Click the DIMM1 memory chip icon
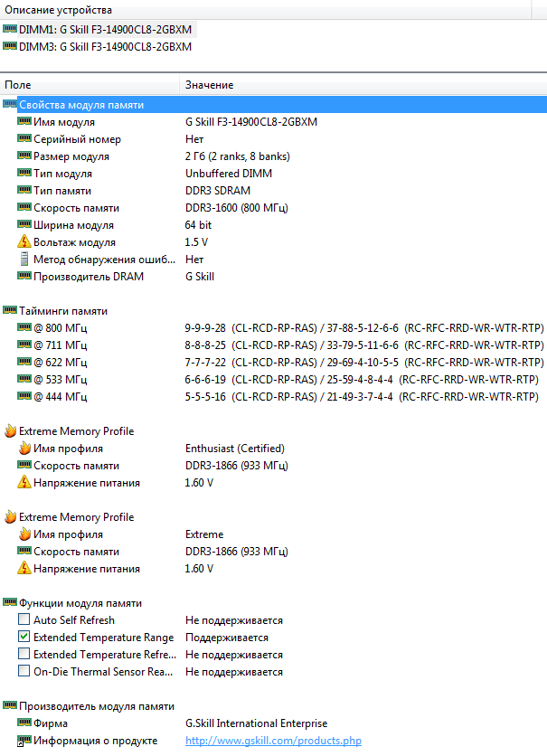This screenshot has width=547, height=756. coord(10,28)
